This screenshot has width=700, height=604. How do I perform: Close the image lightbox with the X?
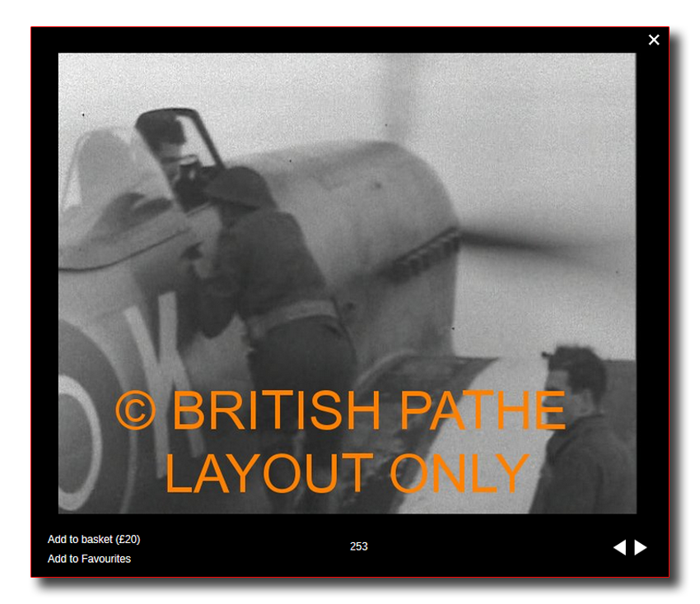pyautogui.click(x=654, y=40)
